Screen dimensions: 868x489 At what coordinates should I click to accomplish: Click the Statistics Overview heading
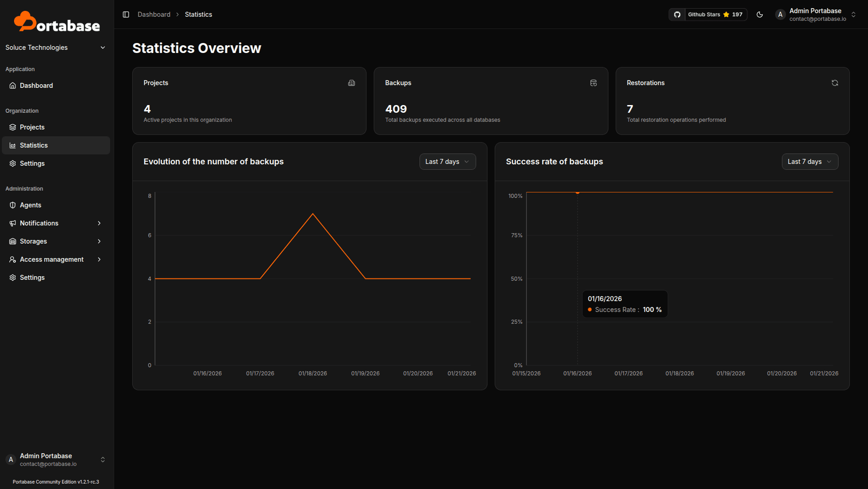(197, 48)
